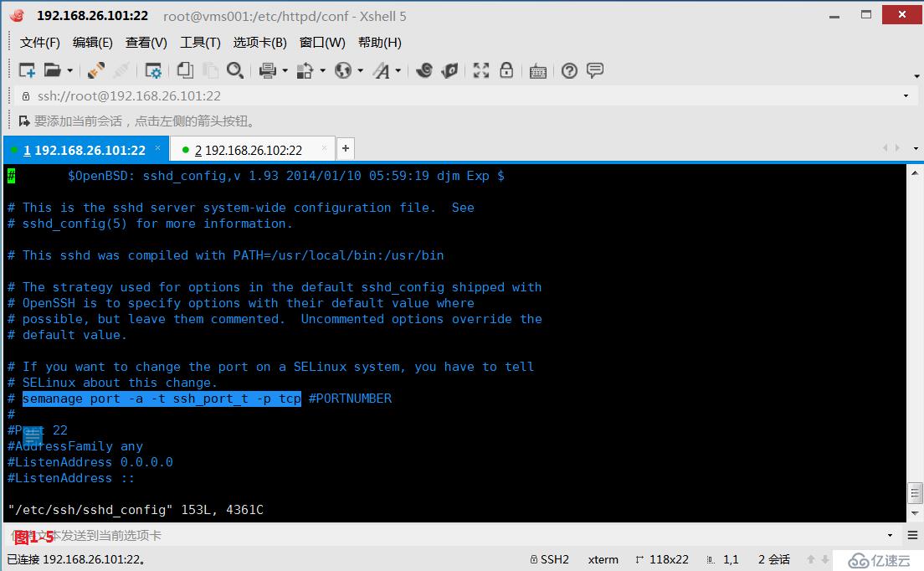Open the 选项卡(B) menu
The width and height of the screenshot is (924, 571).
coord(259,43)
